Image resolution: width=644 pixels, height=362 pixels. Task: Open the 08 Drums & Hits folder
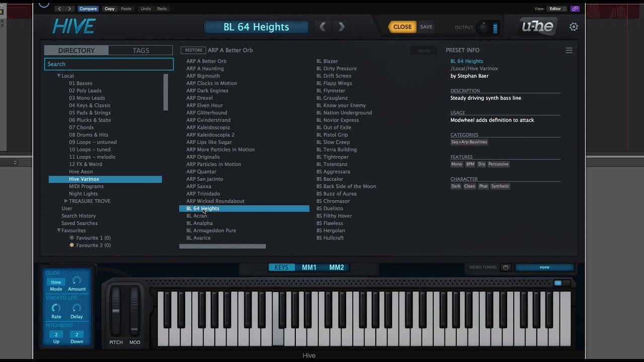point(89,135)
